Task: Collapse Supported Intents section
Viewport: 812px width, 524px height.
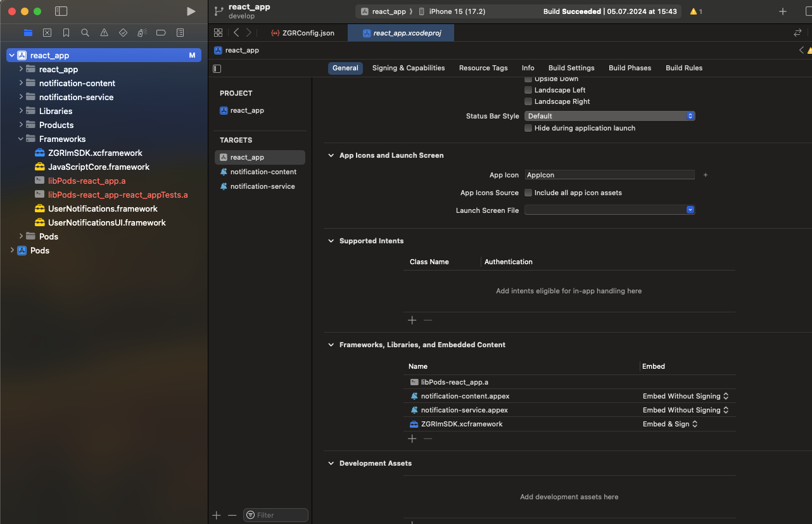Action: point(331,241)
